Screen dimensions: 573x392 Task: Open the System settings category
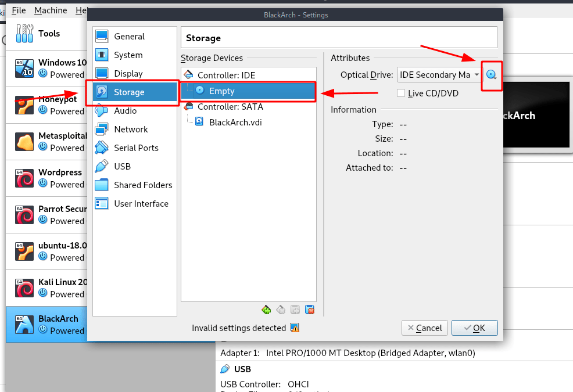coord(134,55)
